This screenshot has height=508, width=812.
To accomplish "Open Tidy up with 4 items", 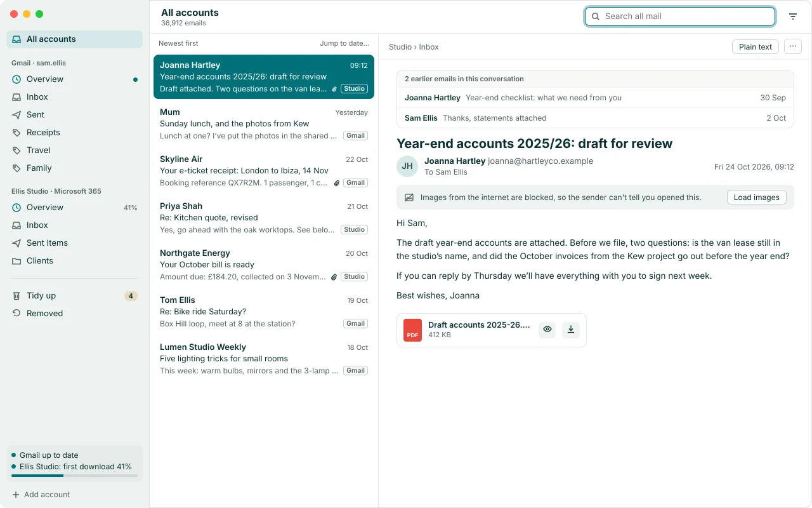I will tap(75, 296).
